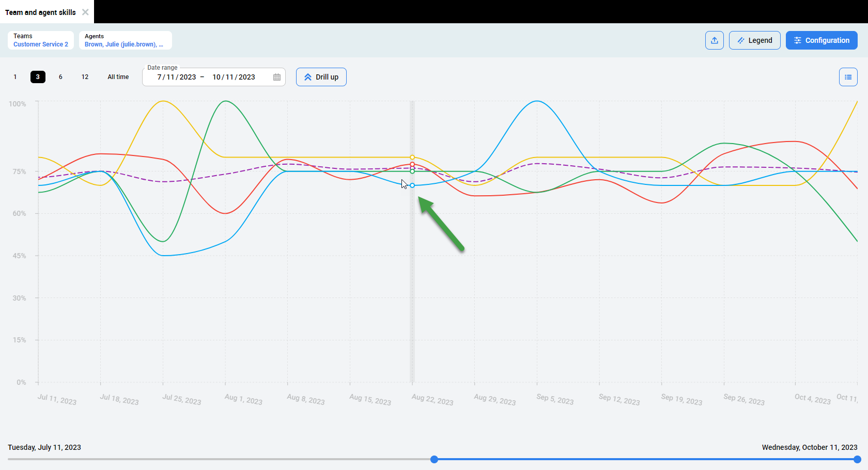Expand the Agents filter dropdown
868x470 pixels.
click(125, 40)
